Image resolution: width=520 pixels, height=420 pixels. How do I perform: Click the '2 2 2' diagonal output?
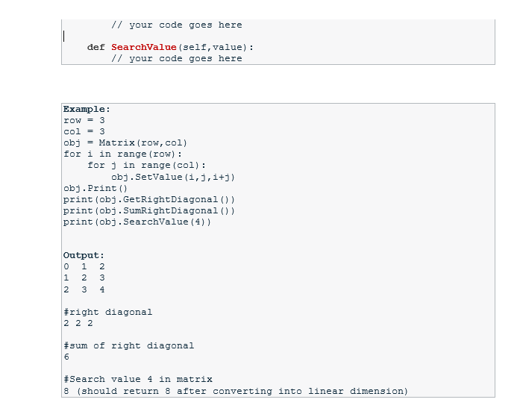78,323
